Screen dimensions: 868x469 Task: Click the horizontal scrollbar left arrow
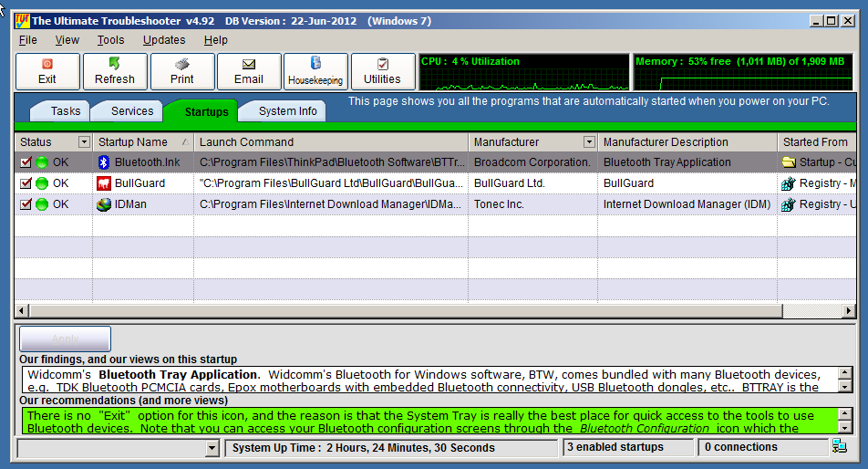(x=22, y=310)
